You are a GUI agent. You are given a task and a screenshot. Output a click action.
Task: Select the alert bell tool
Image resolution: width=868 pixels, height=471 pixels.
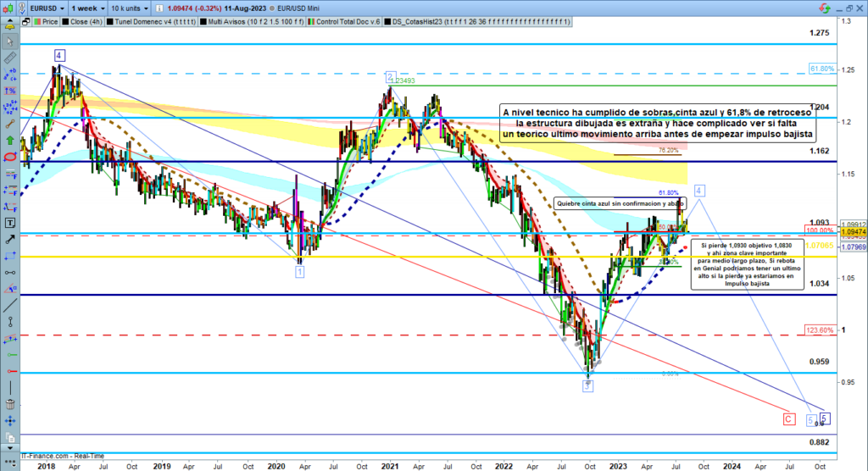(10, 26)
